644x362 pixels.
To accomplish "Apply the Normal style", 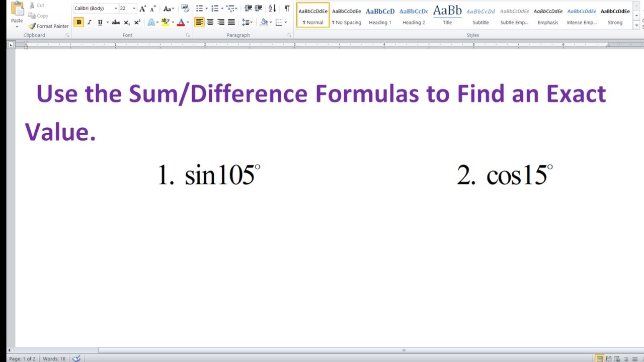I will coord(313,16).
